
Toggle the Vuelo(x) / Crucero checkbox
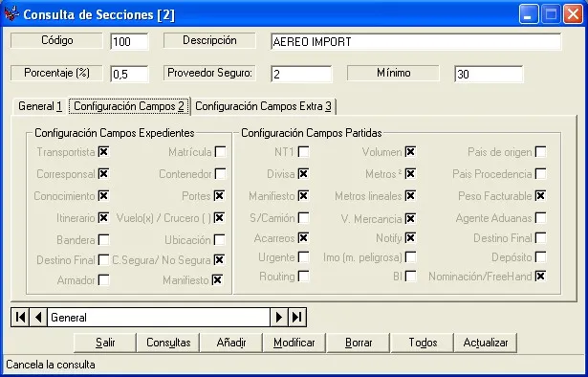point(219,217)
